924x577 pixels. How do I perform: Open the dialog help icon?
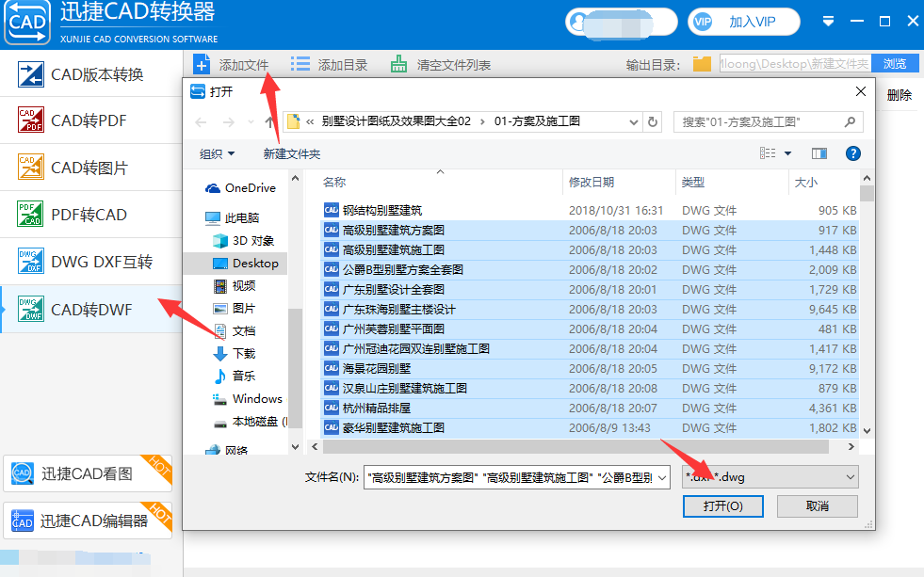click(852, 153)
